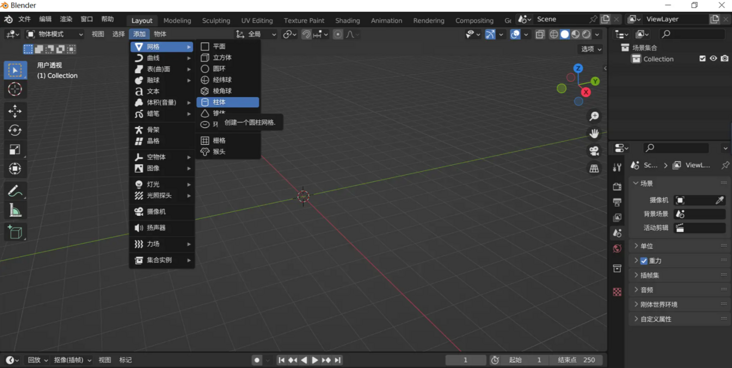Toggle Collection eye visibility in outliner
The image size is (732, 368).
tap(713, 59)
